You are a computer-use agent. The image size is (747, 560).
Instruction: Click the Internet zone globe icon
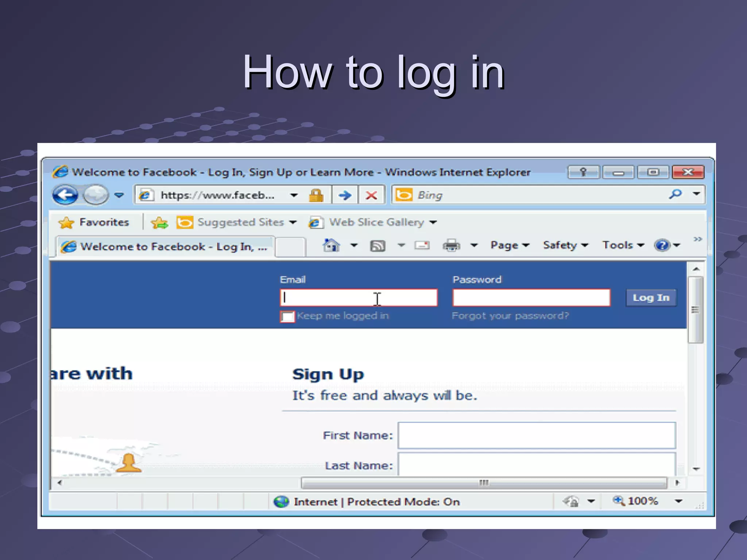(x=281, y=502)
